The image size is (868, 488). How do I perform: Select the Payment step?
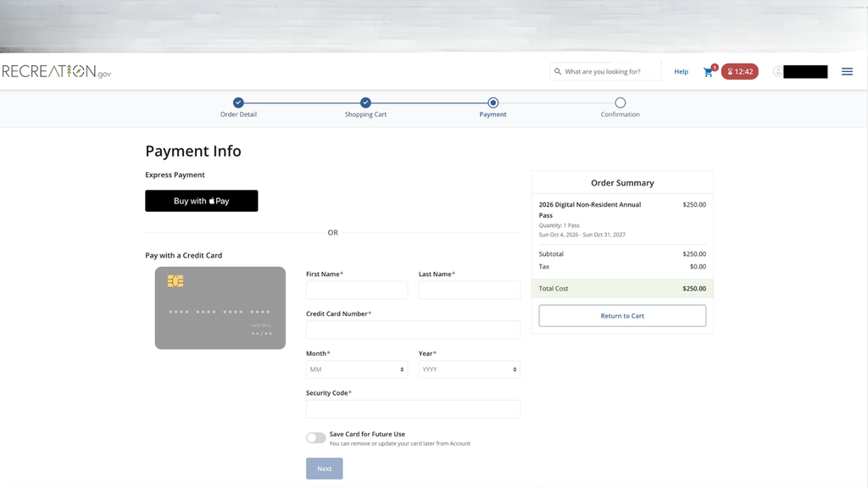tap(492, 108)
